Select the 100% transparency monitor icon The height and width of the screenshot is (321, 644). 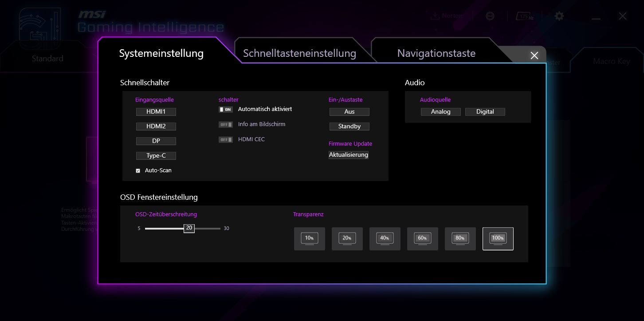[x=498, y=239]
